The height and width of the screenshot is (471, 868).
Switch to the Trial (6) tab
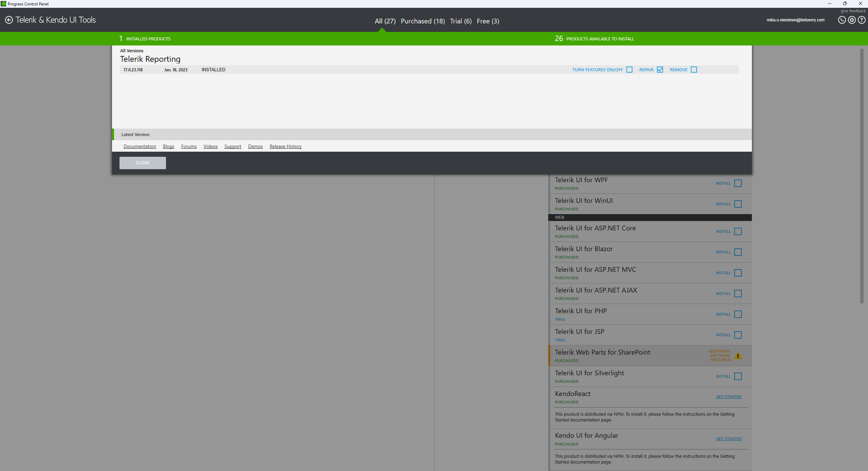[x=461, y=21]
